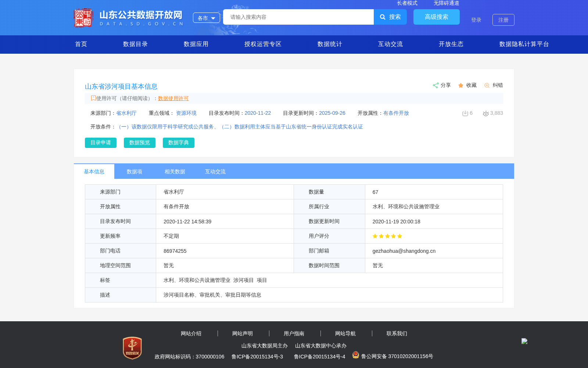588x368 pixels.
Task: Click the bookmark icon beside 使用许可
Action: coord(93,98)
